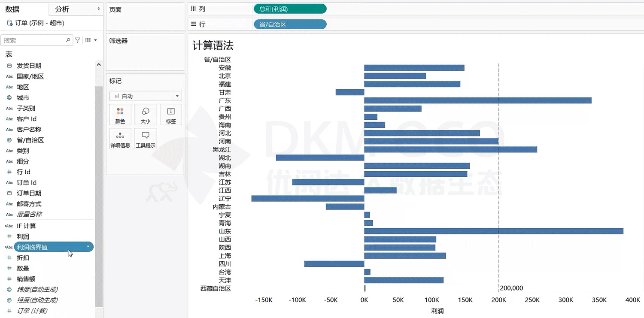This screenshot has width=644, height=318.
Task: Select the 销售额 measure field
Action: point(26,279)
